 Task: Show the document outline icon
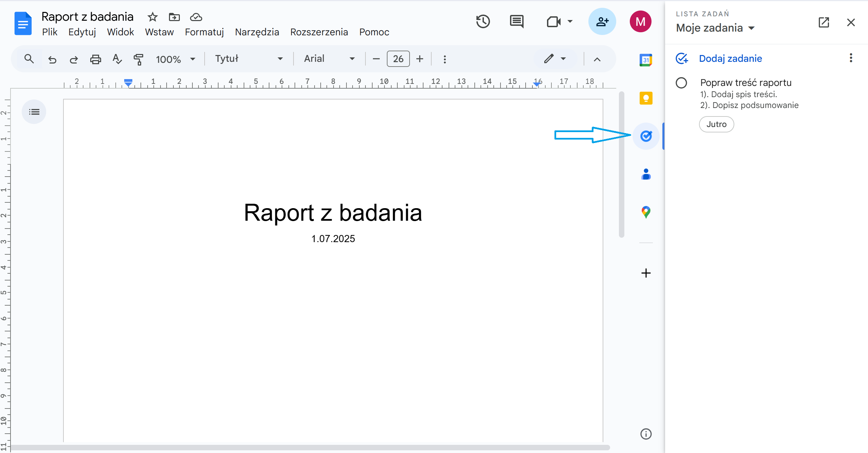pyautogui.click(x=34, y=112)
